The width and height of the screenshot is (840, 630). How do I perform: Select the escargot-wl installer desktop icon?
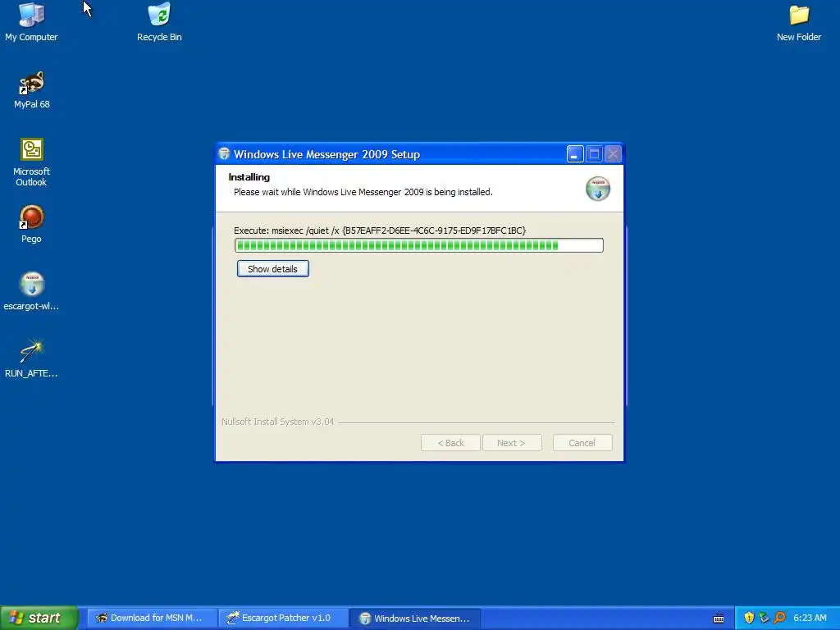(x=32, y=291)
